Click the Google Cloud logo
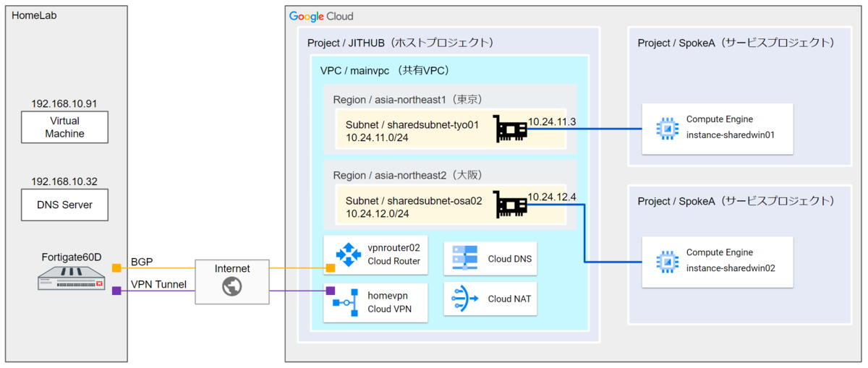The height and width of the screenshot is (368, 868). pyautogui.click(x=321, y=17)
